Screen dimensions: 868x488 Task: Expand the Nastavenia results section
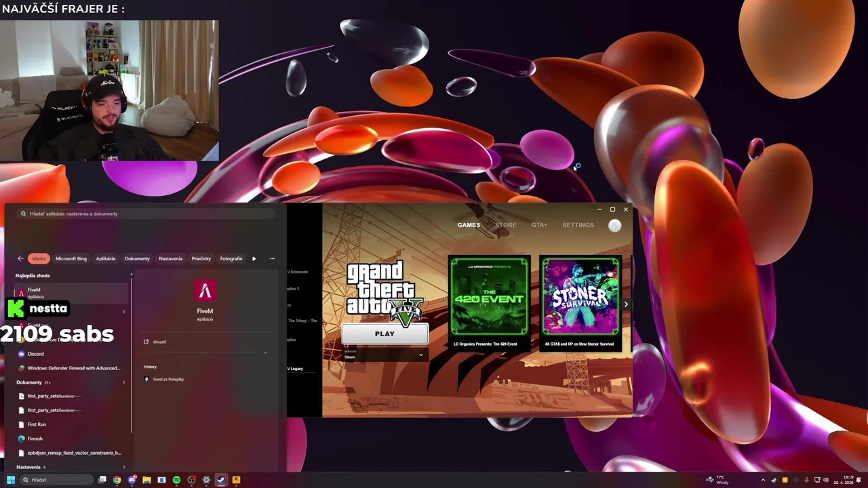tap(123, 467)
